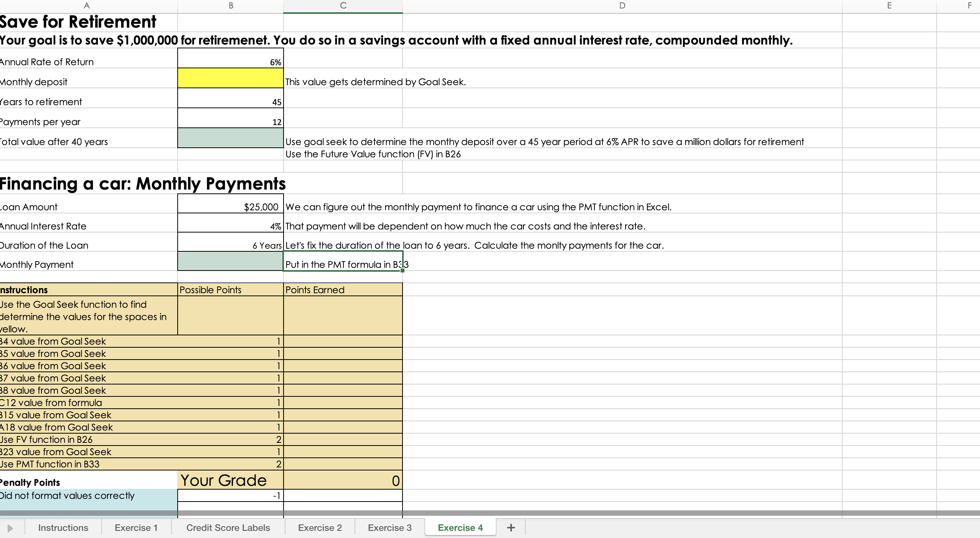This screenshot has width=980, height=538.
Task: Click the green Total value result cell
Action: pyautogui.click(x=230, y=138)
